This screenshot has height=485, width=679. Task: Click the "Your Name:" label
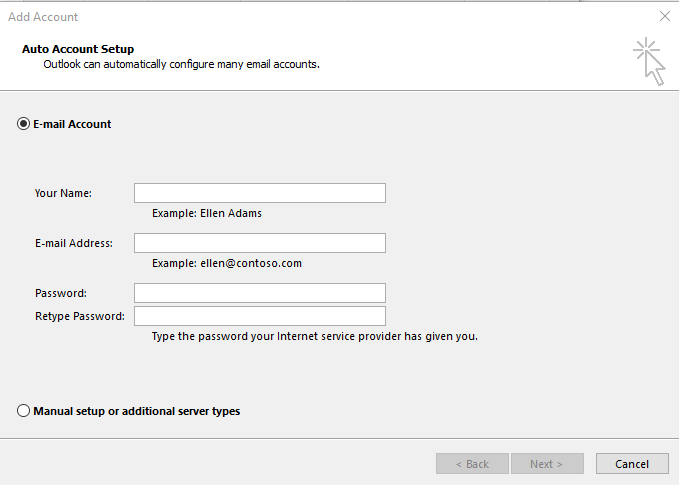63,193
